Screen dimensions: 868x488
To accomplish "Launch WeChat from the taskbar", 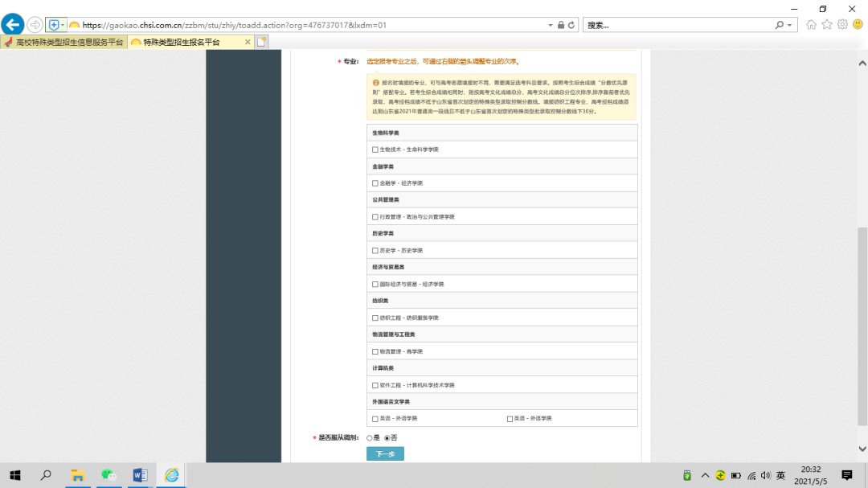I will pyautogui.click(x=108, y=475).
